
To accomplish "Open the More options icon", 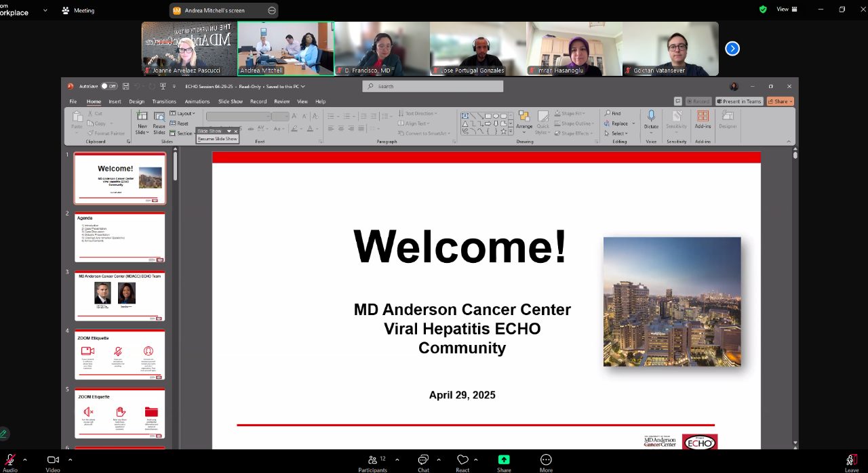I will point(546,459).
